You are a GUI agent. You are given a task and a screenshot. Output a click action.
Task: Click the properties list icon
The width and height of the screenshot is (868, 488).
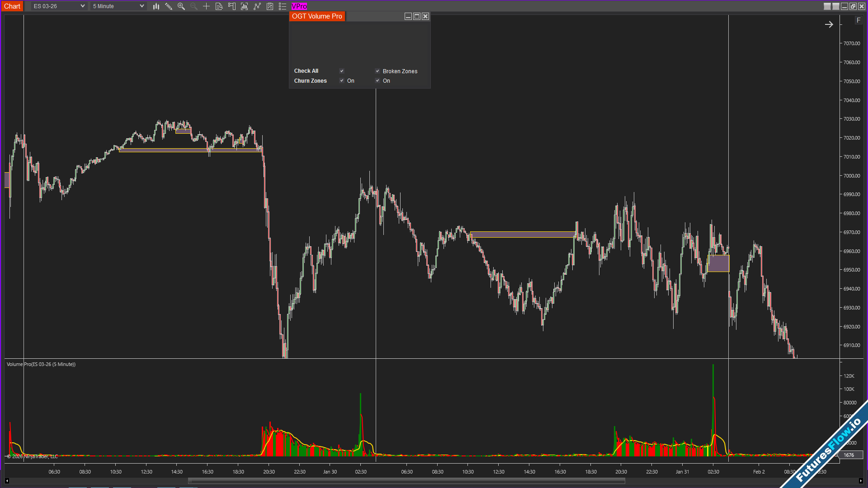click(x=283, y=6)
